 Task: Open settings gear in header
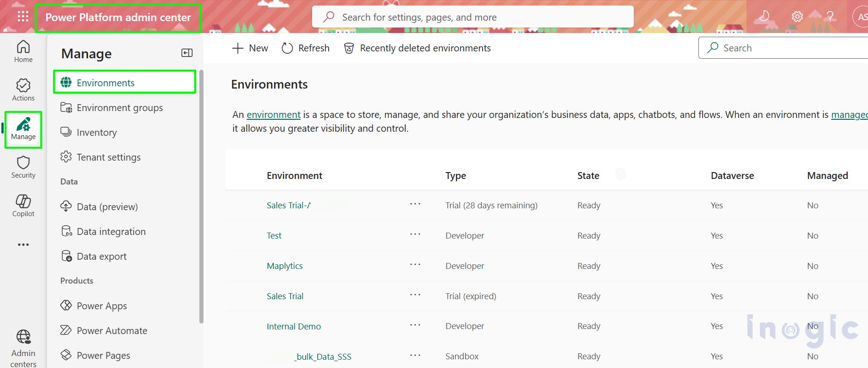797,17
